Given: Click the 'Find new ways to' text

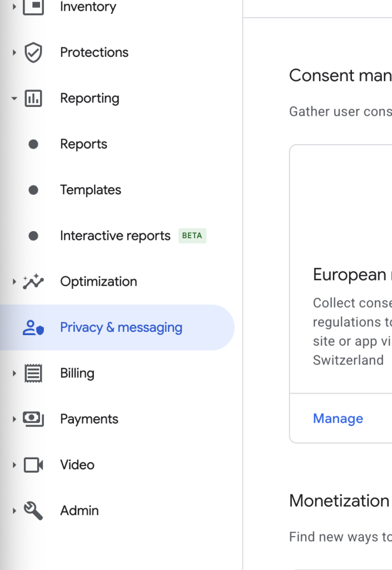Looking at the screenshot, I should 340,537.
